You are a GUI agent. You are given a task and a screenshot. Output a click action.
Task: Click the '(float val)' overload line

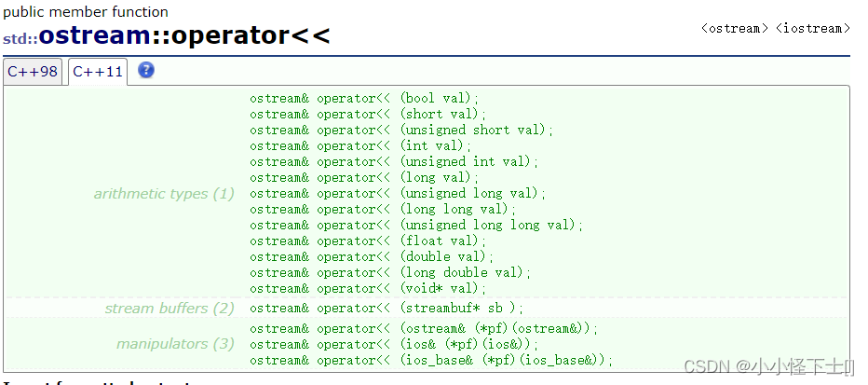coord(368,241)
